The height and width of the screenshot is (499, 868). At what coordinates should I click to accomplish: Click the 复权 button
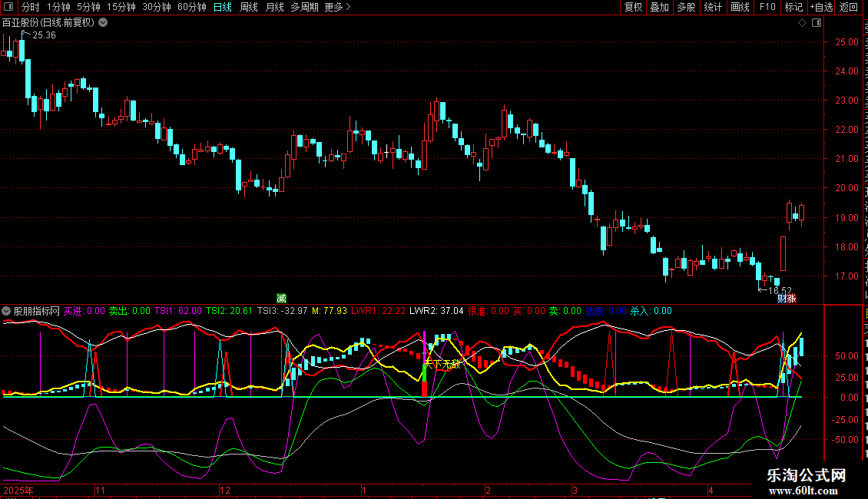pos(633,7)
